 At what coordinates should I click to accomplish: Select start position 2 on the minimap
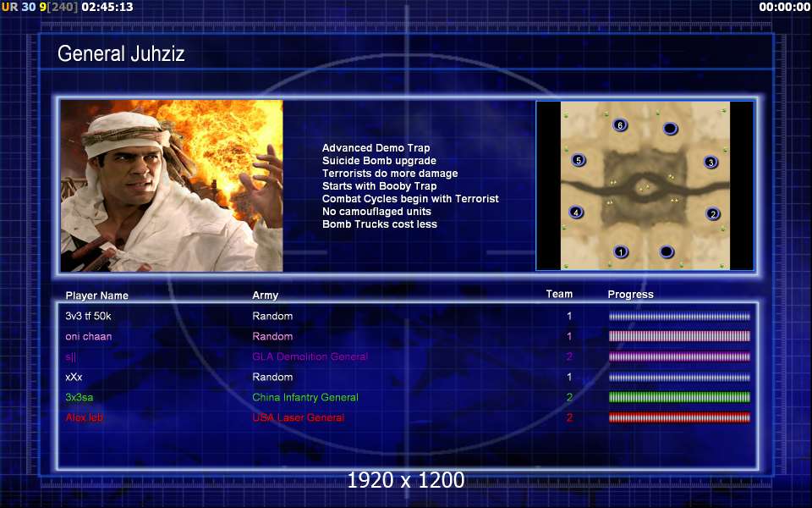click(712, 213)
